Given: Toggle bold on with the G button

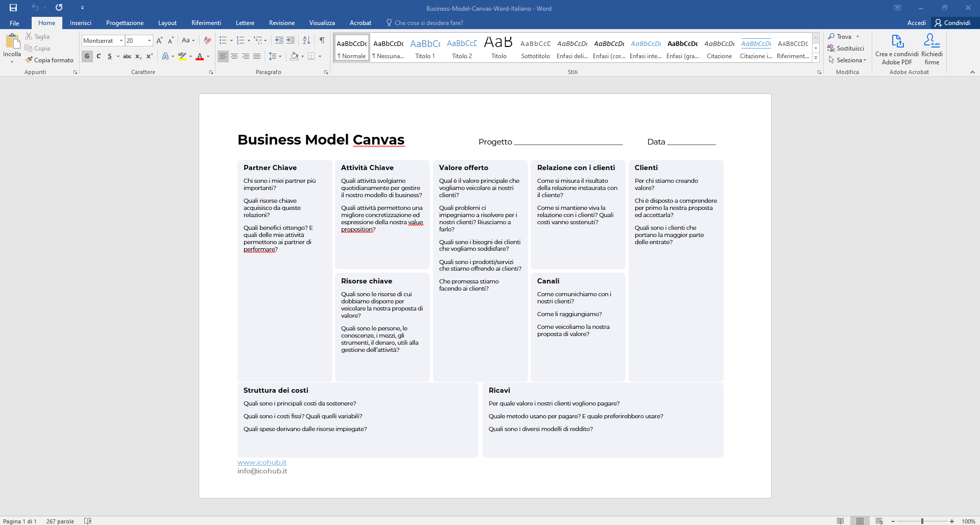Looking at the screenshot, I should tap(87, 57).
